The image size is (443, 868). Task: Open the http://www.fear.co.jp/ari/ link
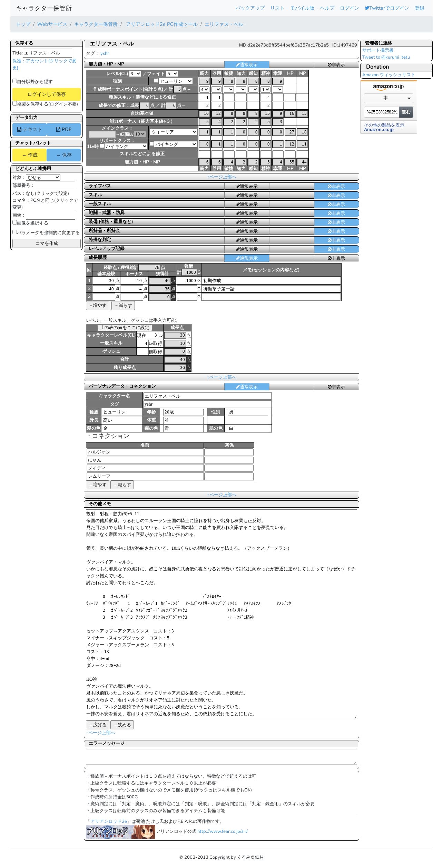[223, 831]
